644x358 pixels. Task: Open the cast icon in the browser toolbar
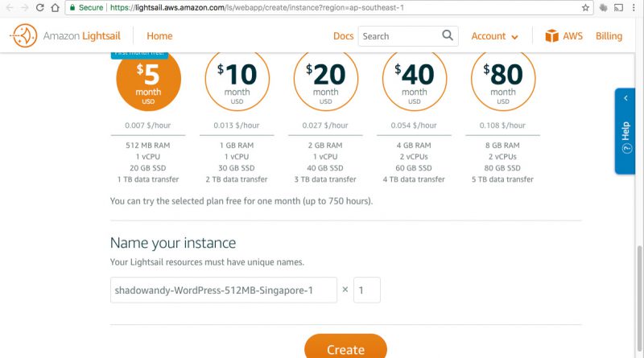click(618, 7)
